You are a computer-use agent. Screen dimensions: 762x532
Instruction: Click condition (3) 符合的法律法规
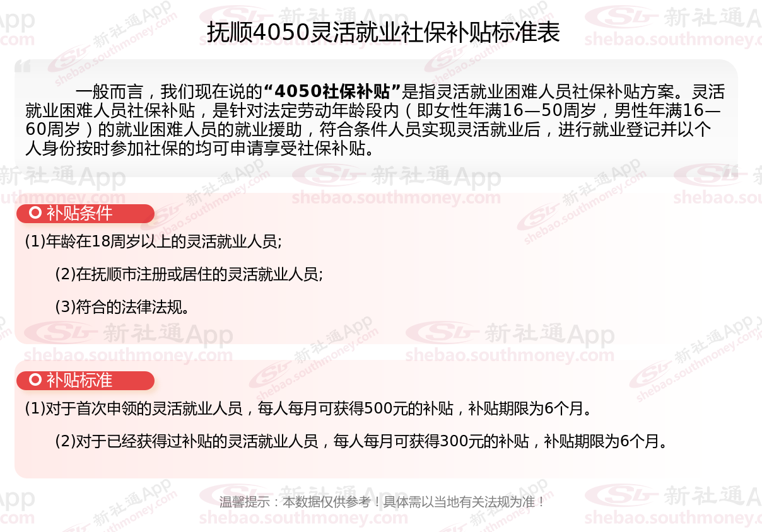[123, 307]
